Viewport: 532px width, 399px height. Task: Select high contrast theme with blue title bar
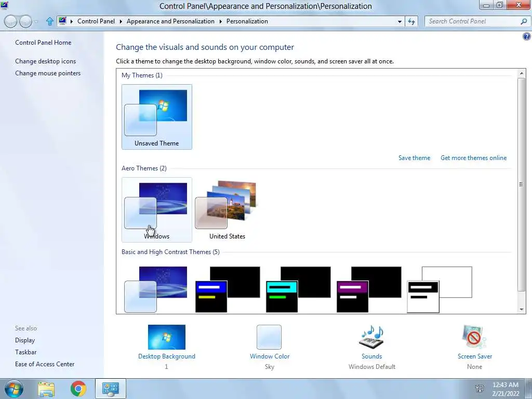click(228, 289)
